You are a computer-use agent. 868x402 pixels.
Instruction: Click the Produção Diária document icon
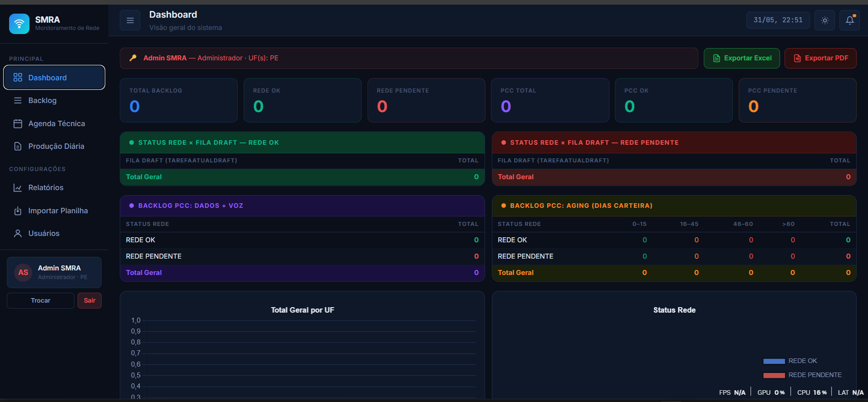[18, 146]
